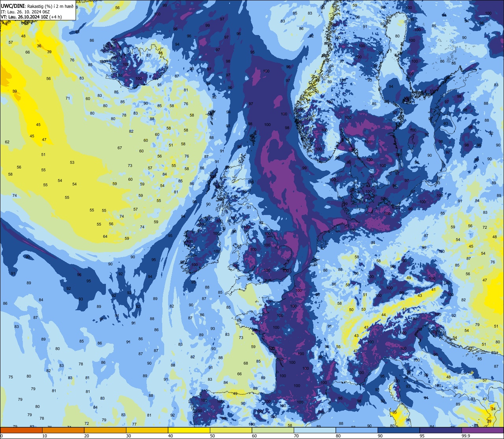The width and height of the screenshot is (504, 439).
Task: Click the '10' legend scale label
Action: pyautogui.click(x=44, y=436)
